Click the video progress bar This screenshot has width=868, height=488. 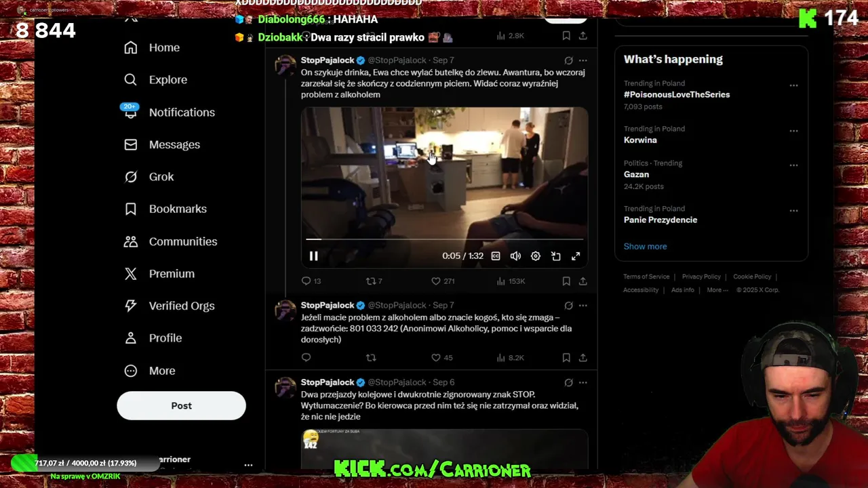(444, 239)
